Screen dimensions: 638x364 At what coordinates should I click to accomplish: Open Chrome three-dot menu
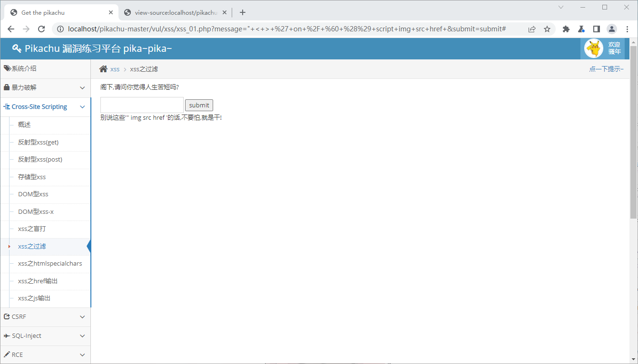click(x=627, y=29)
